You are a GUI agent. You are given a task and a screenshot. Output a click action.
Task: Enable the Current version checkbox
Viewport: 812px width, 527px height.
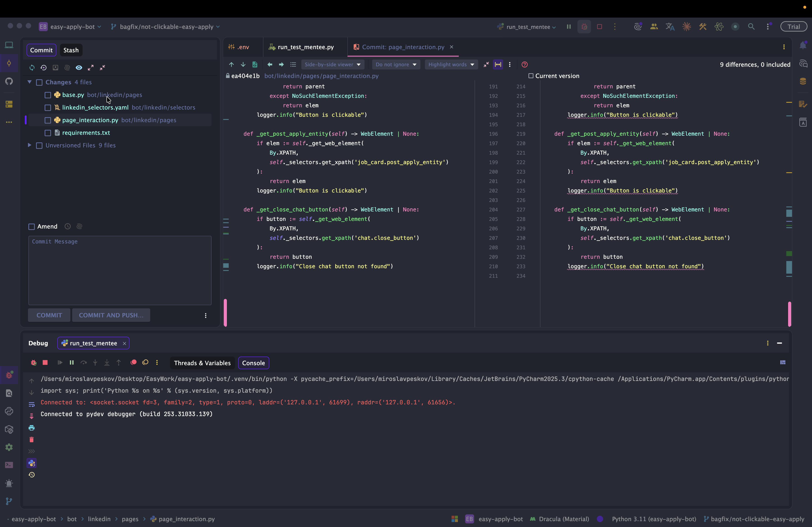click(x=531, y=76)
